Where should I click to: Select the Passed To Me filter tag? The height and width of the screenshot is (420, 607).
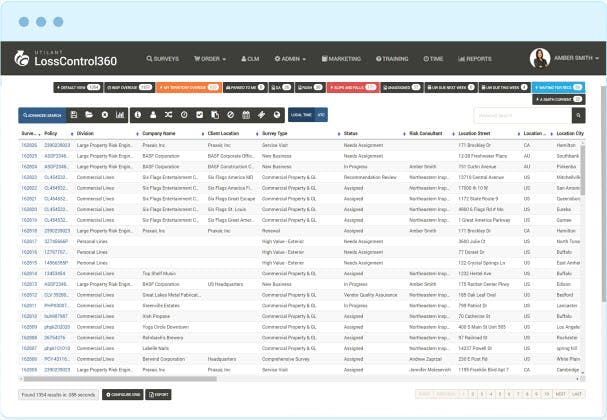pyautogui.click(x=245, y=87)
